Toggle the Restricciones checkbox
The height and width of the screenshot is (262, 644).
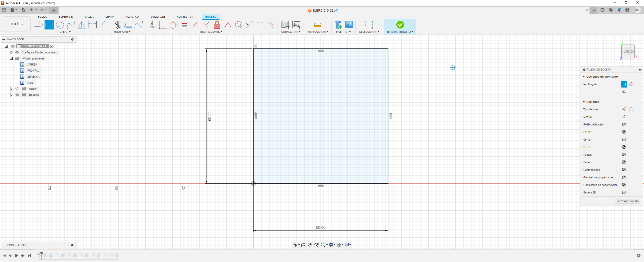click(x=624, y=170)
